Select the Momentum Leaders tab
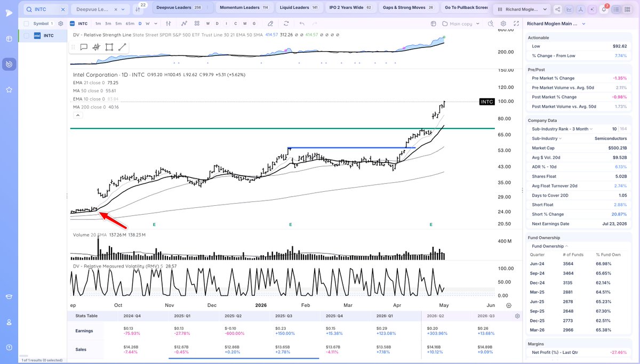 (x=244, y=7)
